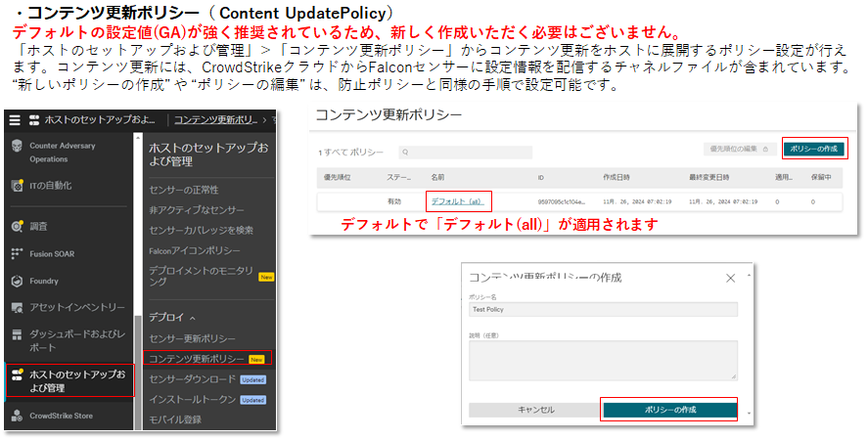Image resolution: width=868 pixels, height=440 pixels.
Task: Collapse the デプロイ section chevron
Action: click(193, 318)
